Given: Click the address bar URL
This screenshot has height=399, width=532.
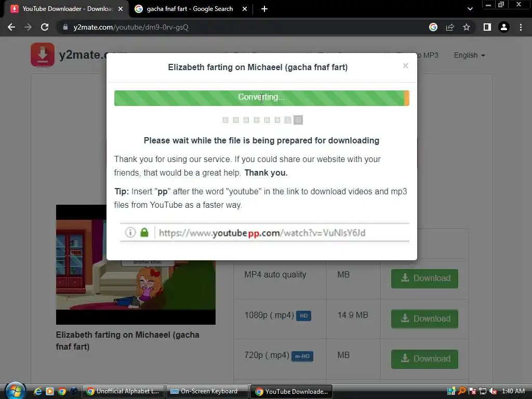Looking at the screenshot, I should point(131,27).
